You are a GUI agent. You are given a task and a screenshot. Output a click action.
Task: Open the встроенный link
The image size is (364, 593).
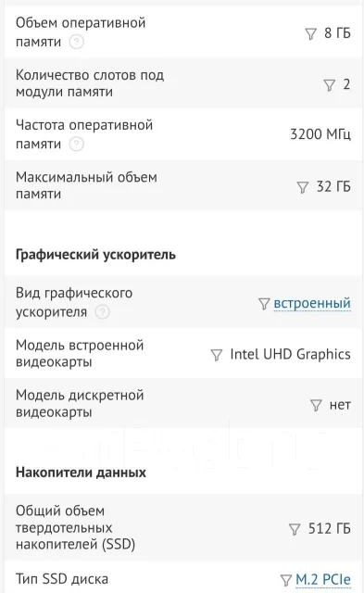312,303
